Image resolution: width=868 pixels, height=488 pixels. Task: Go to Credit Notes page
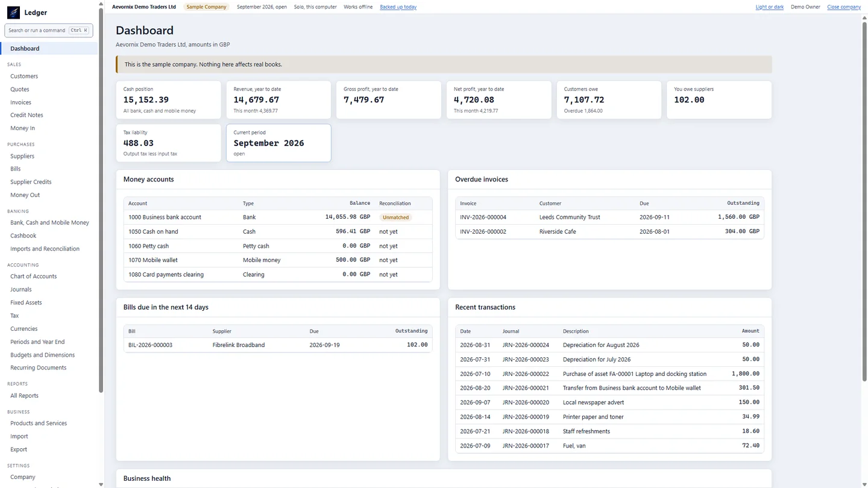tap(27, 115)
